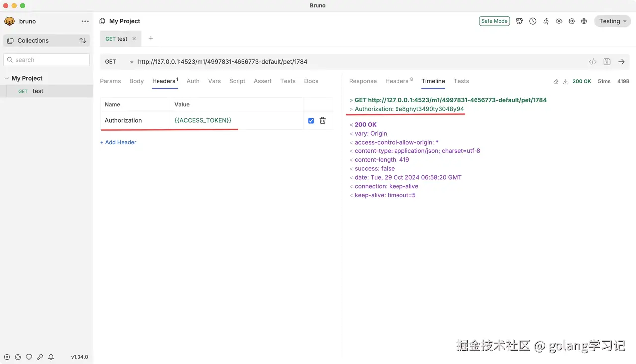Screen dimensions: 636x364
Task: Switch to the Body tab
Action: 136,81
